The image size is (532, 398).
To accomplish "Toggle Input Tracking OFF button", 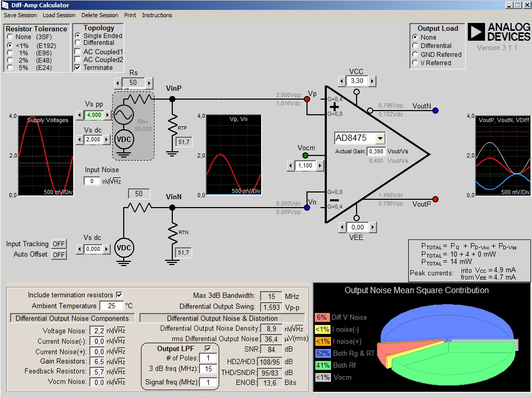I will coord(58,244).
